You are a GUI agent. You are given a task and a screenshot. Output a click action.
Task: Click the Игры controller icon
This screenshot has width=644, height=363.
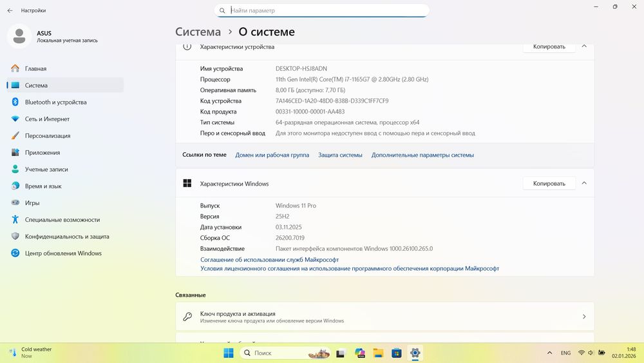point(15,202)
